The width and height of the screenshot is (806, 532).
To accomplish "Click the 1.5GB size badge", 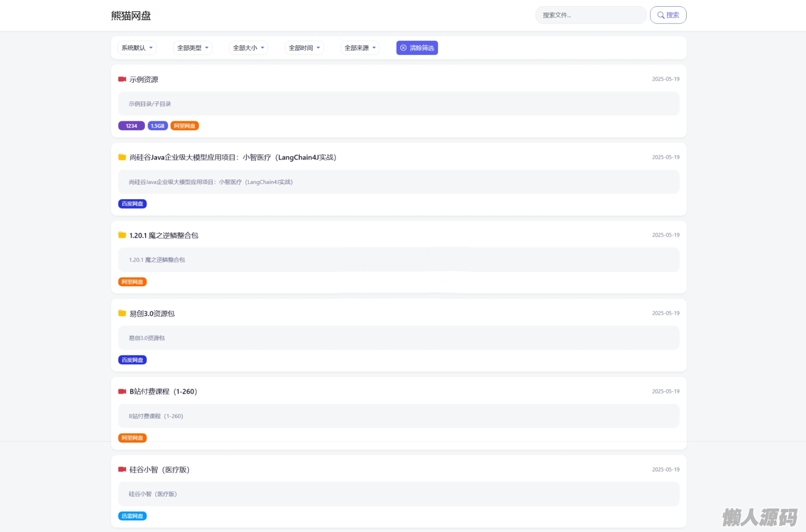I will [x=157, y=126].
